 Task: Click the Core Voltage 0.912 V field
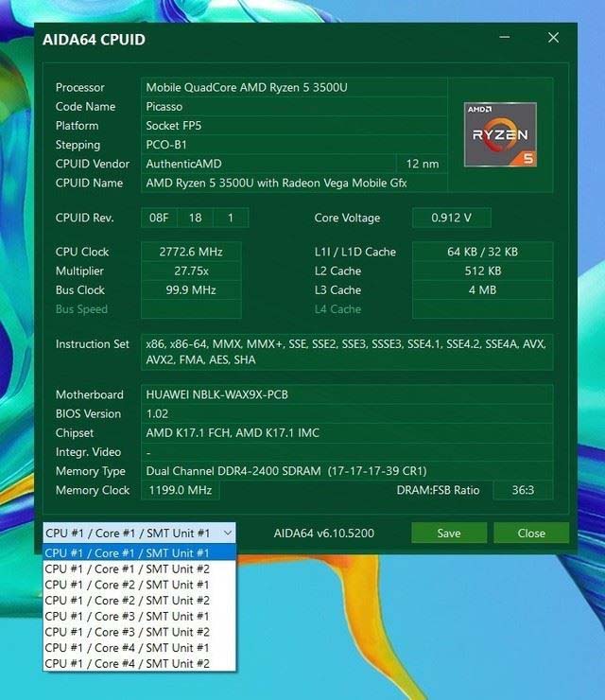tap(452, 218)
